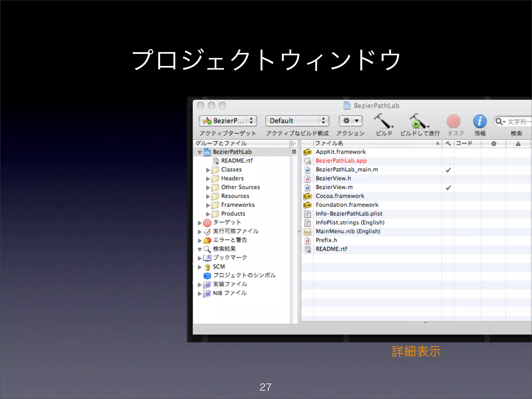Sort by the warnings column header icon
532x399 pixels.
tap(518, 144)
